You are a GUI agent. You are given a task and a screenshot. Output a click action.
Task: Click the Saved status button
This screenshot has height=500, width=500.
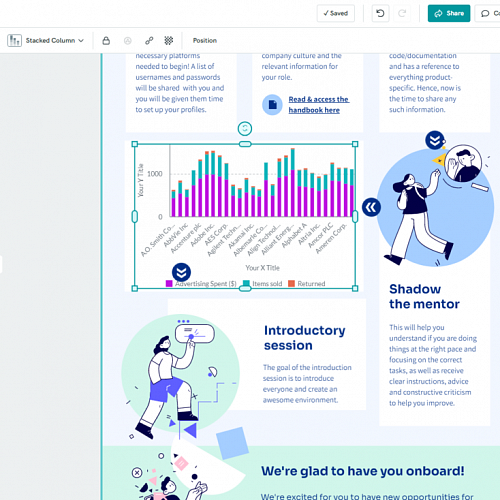pyautogui.click(x=335, y=13)
